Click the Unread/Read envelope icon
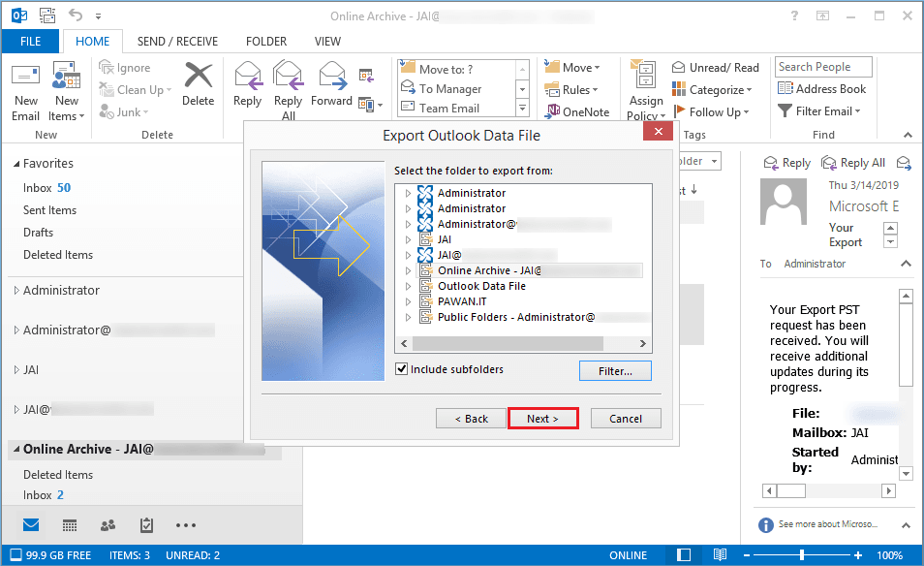Screen dimensions: 924x566 678,67
